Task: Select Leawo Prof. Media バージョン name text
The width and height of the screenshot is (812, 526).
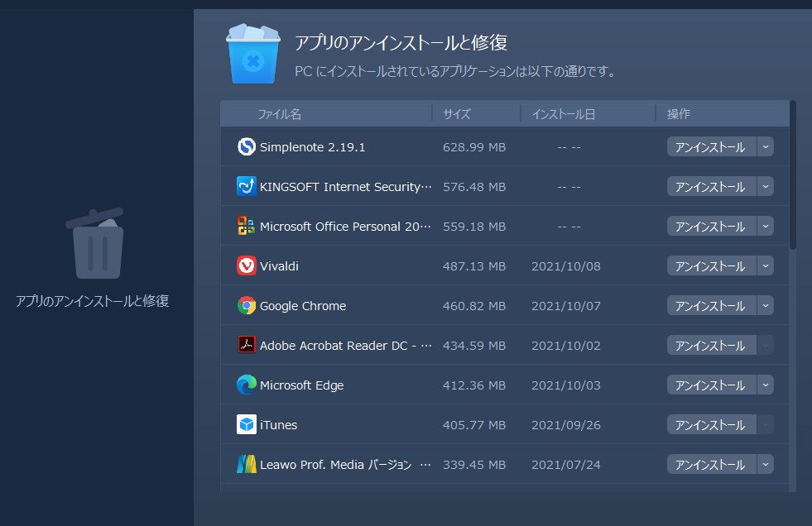Action: (345, 465)
